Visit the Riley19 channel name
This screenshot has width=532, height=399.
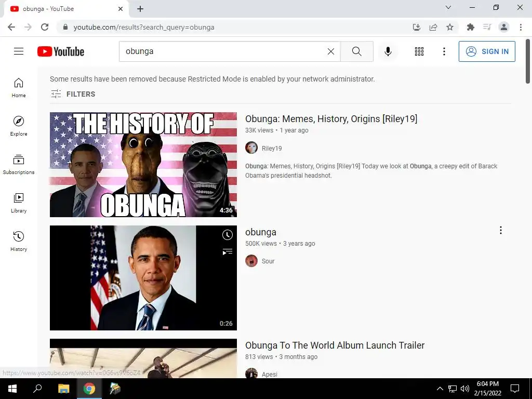(271, 148)
